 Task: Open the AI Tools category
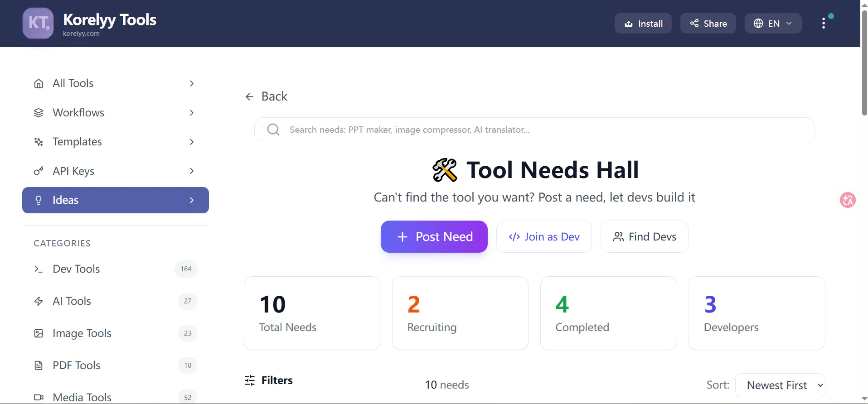pyautogui.click(x=116, y=301)
